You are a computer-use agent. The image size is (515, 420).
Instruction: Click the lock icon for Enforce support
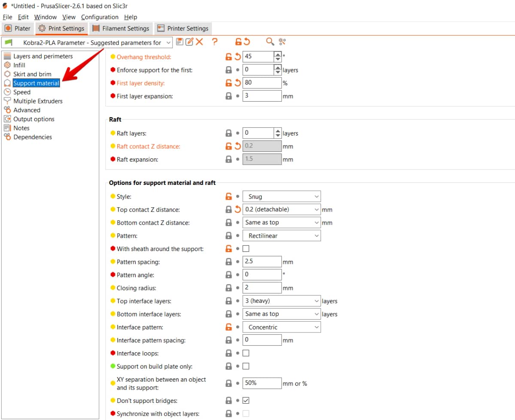point(229,70)
